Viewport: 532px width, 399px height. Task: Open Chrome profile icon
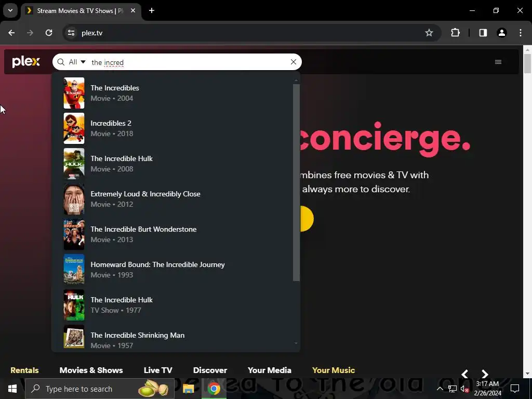coord(502,33)
